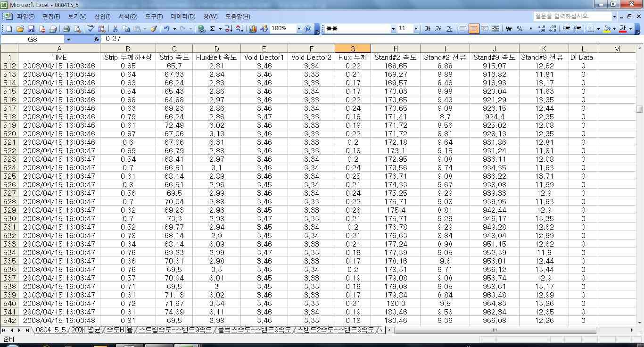
Task: Open a file using the folder icon
Action: click(x=20, y=29)
